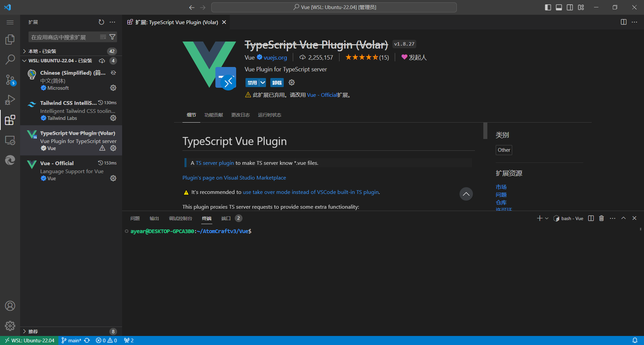644x345 pixels.
Task: Click the extension details scrollbar thumb
Action: 485,131
